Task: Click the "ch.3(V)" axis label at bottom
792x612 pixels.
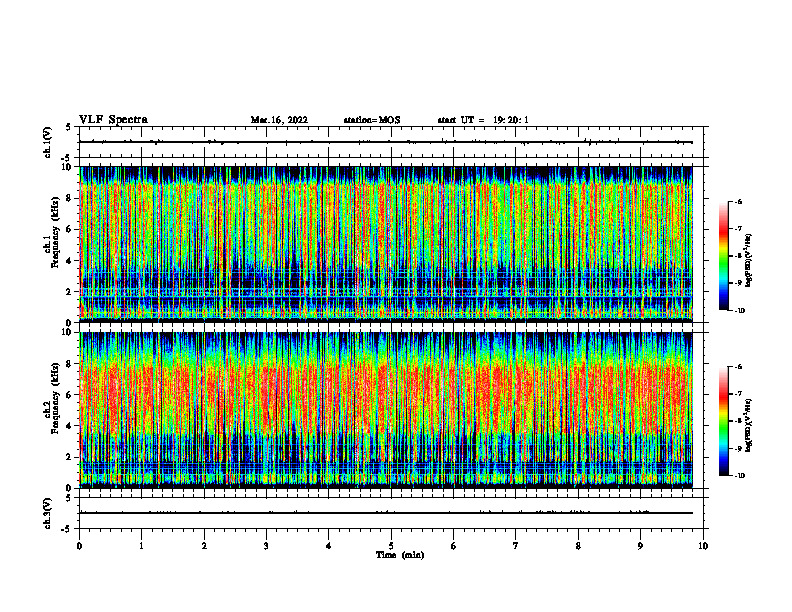Action: 47,513
